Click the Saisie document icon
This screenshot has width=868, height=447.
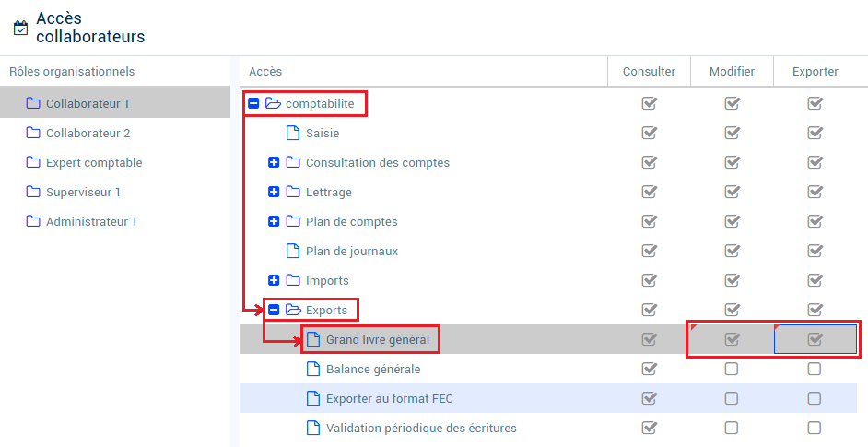(293, 133)
